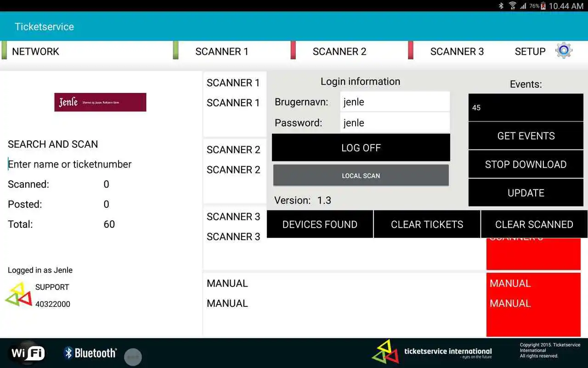The image size is (588, 368).
Task: Select the SCANNER 1 tab
Action: pos(222,52)
